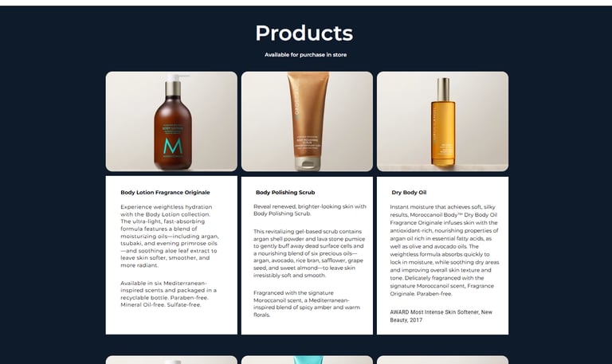Viewport: 612px width, 364px height.
Task: Open the partially visible bottom-right product image
Action: click(442, 360)
